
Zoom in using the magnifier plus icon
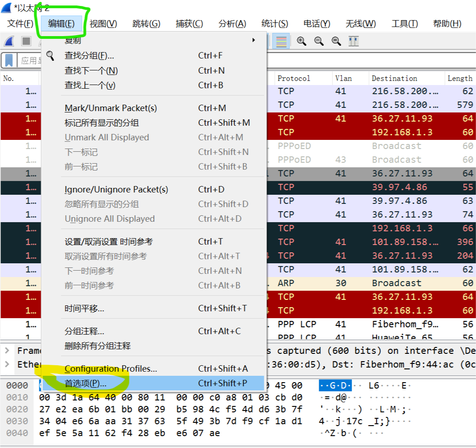(301, 41)
